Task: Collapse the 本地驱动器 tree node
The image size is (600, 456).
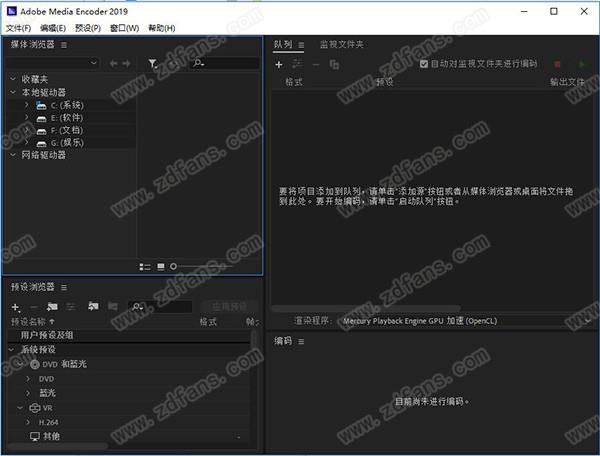Action: pyautogui.click(x=13, y=92)
